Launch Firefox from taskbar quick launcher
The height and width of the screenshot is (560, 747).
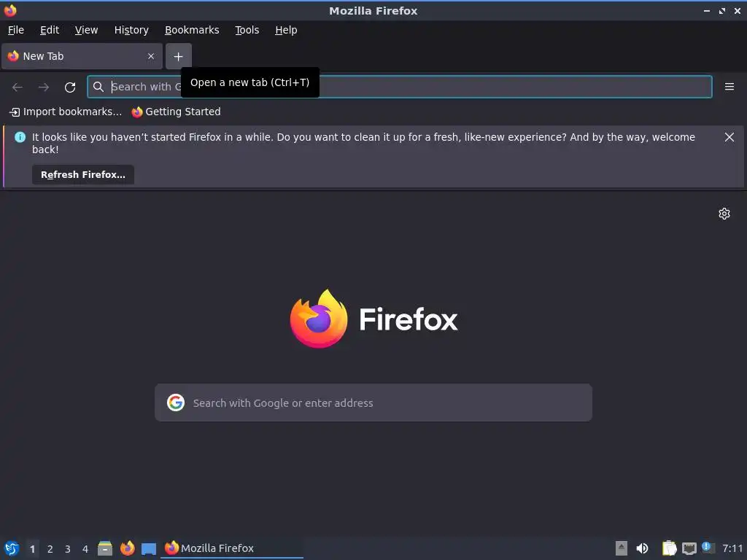click(127, 548)
